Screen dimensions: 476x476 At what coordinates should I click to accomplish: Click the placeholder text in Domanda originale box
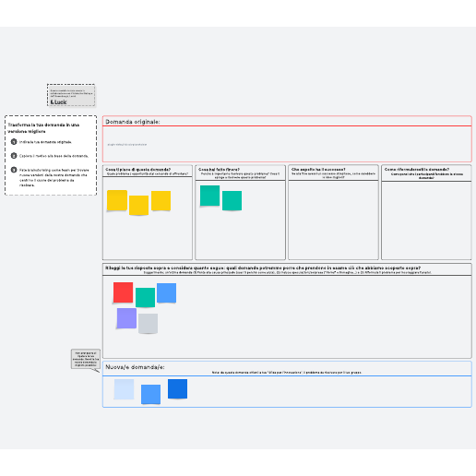(127, 144)
